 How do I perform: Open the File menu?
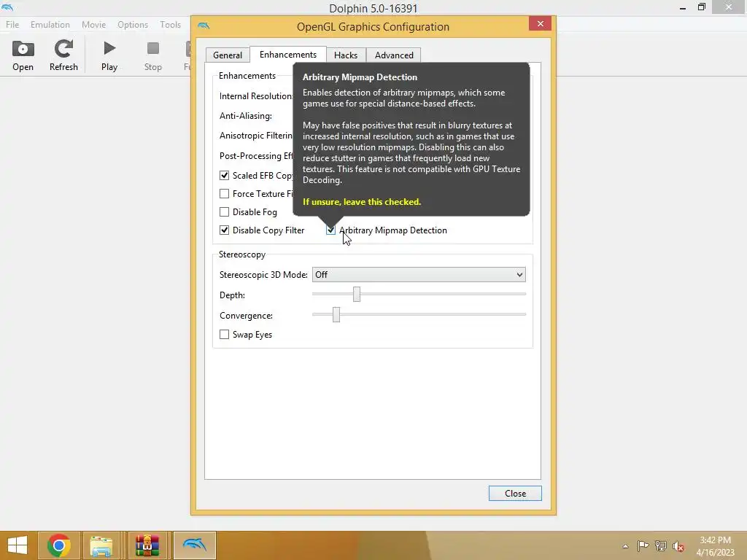click(x=12, y=25)
